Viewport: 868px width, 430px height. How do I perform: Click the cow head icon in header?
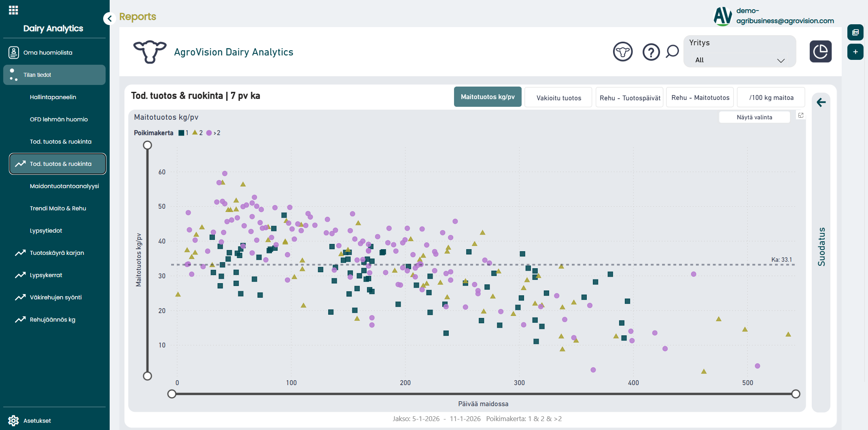(x=622, y=52)
